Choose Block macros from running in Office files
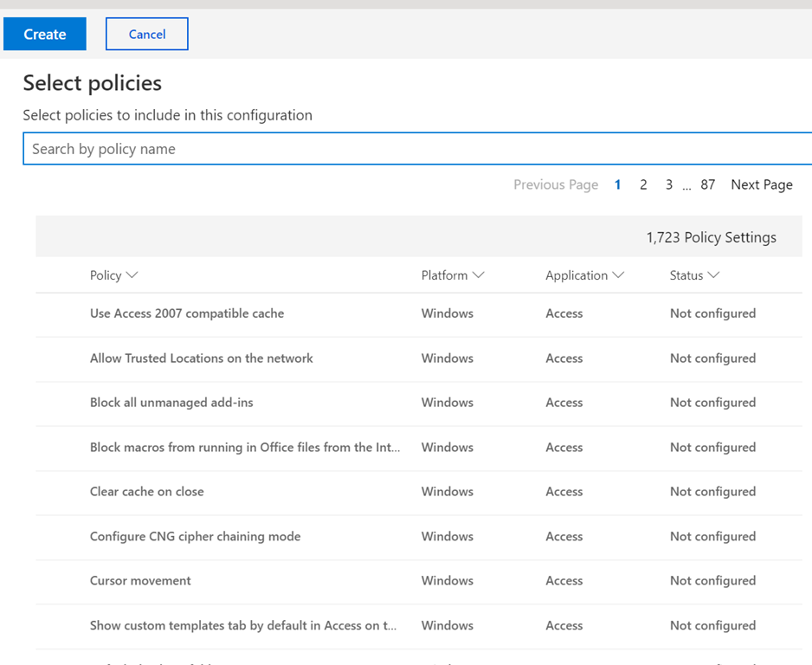 point(245,448)
